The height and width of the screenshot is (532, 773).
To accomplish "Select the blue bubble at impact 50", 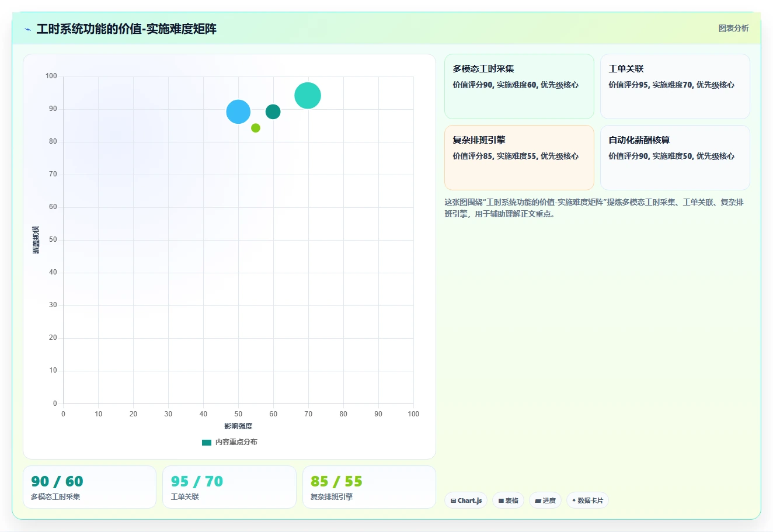I will coord(238,112).
